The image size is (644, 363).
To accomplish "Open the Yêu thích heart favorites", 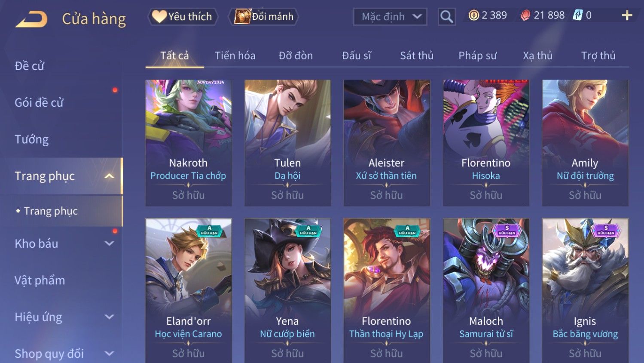I will point(183,17).
